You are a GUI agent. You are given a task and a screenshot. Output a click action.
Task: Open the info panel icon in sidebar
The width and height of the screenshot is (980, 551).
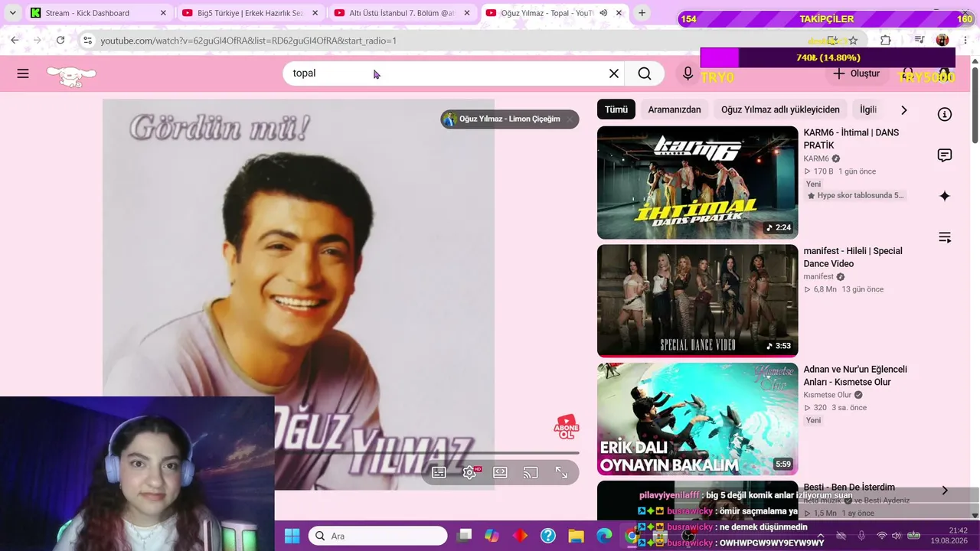tap(945, 114)
